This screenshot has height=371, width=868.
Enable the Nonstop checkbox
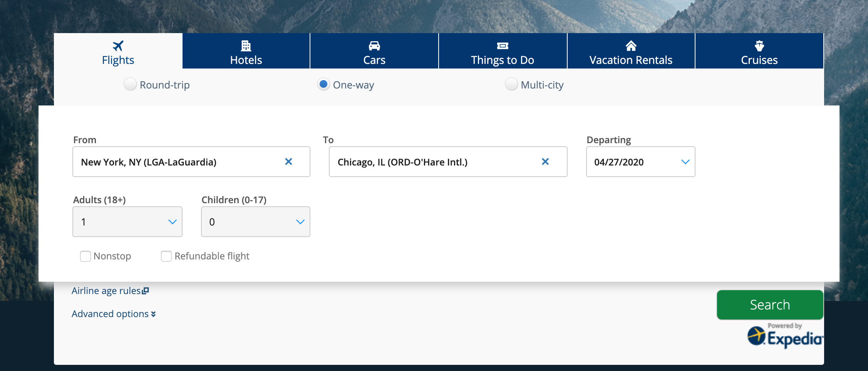(x=85, y=256)
